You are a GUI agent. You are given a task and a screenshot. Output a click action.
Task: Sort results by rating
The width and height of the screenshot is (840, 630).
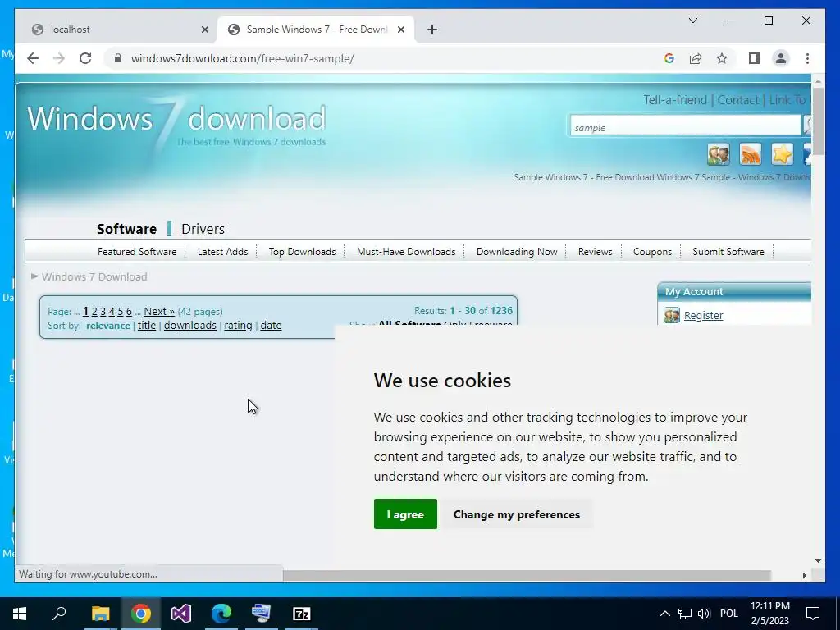tap(238, 325)
